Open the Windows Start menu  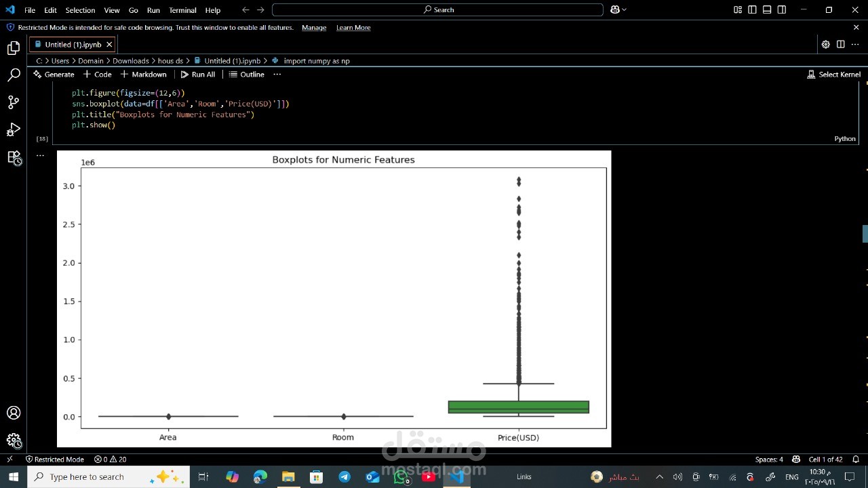(14, 477)
